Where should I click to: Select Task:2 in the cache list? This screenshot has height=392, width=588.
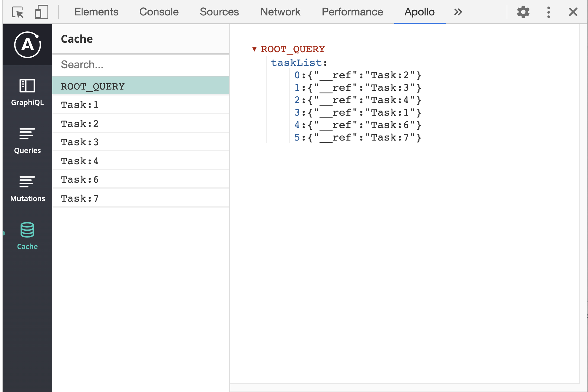(x=141, y=123)
